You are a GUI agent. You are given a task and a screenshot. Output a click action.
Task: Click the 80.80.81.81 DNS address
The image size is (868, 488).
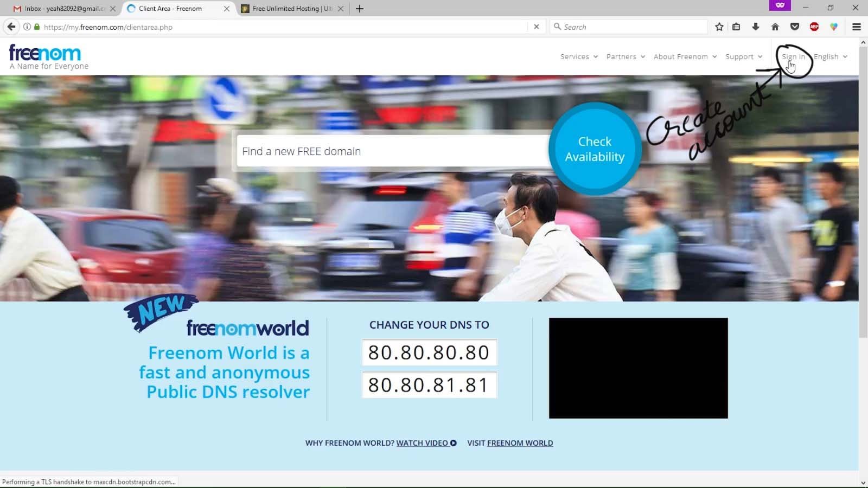point(429,385)
